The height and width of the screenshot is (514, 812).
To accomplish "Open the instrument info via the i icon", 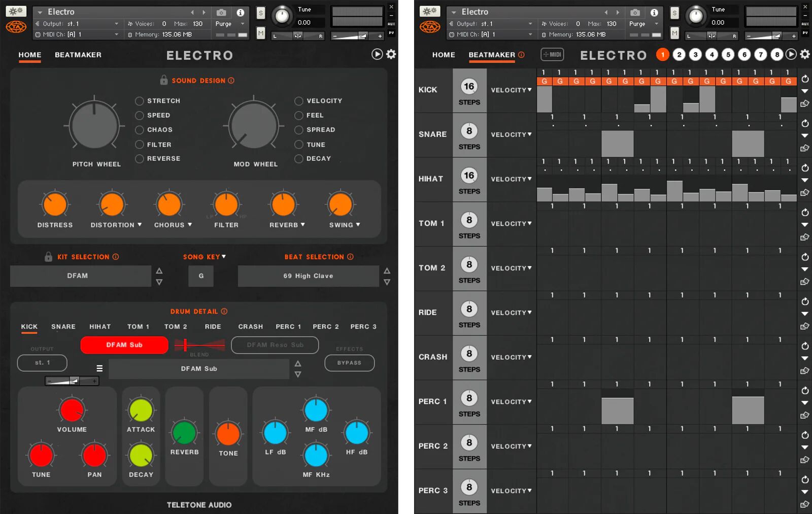I will click(x=241, y=12).
